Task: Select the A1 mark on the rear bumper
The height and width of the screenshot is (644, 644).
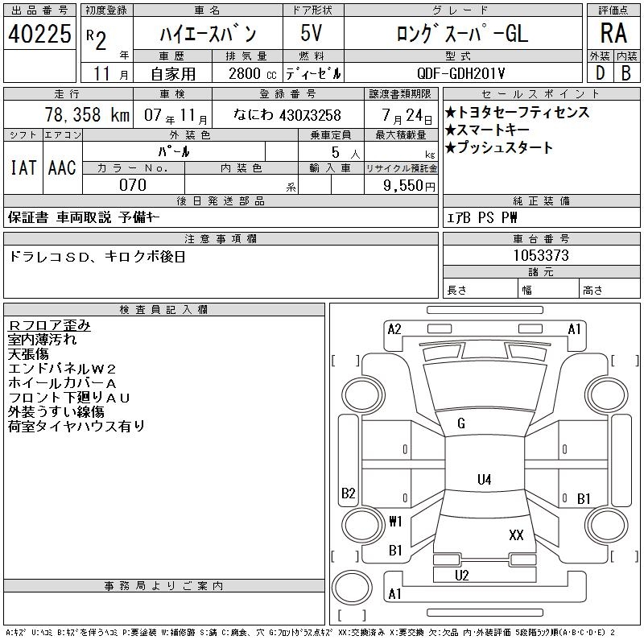Action: coord(394,594)
